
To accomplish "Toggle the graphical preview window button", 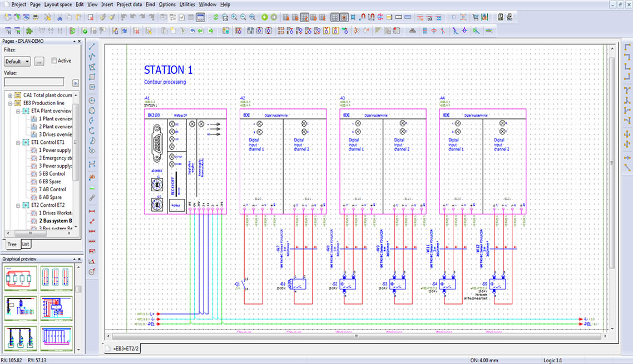I will pos(200,17).
